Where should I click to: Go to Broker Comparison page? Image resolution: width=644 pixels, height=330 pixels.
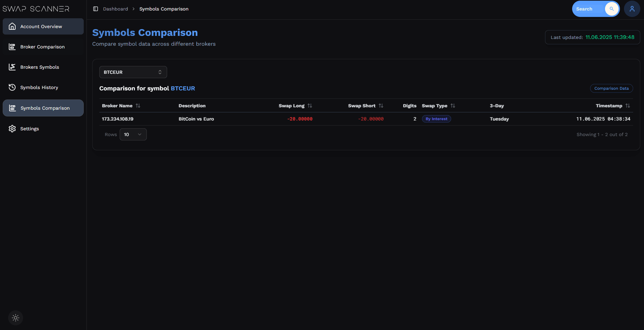pyautogui.click(x=43, y=47)
